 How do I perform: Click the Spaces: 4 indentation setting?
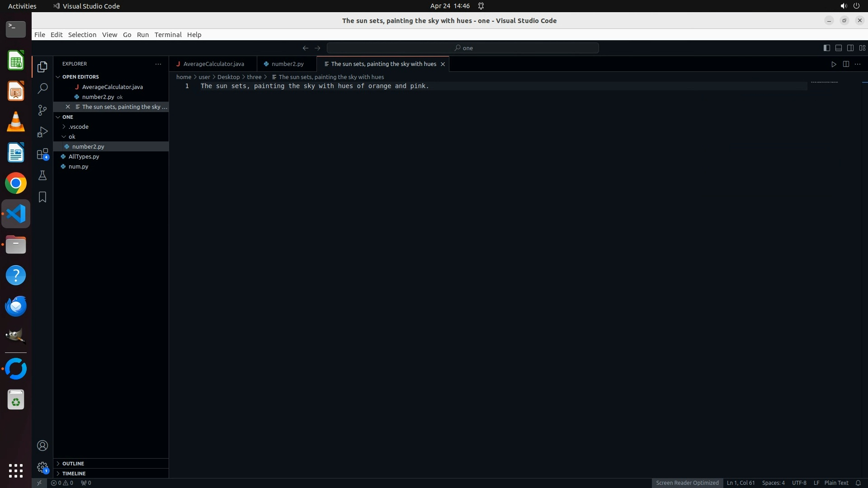(x=773, y=483)
